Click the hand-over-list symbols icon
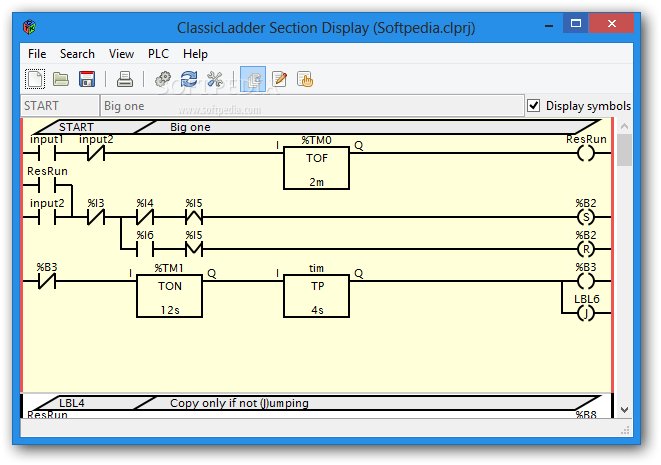 click(x=305, y=79)
